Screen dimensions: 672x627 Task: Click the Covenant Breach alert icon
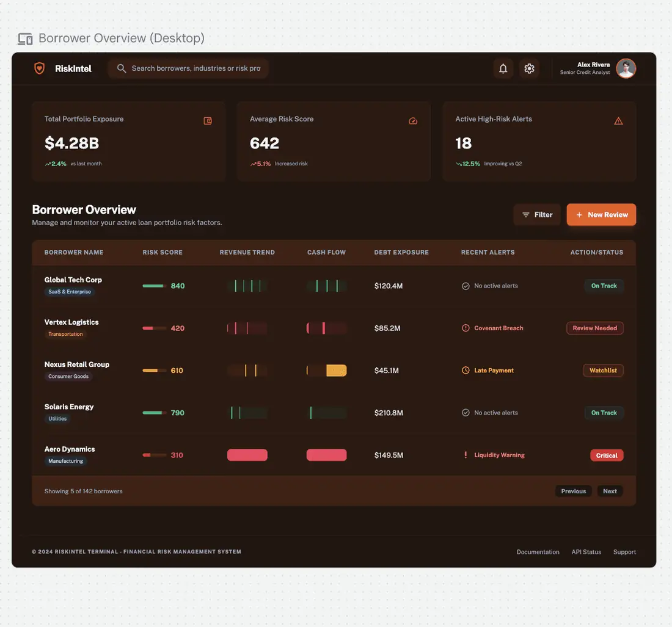pyautogui.click(x=466, y=328)
